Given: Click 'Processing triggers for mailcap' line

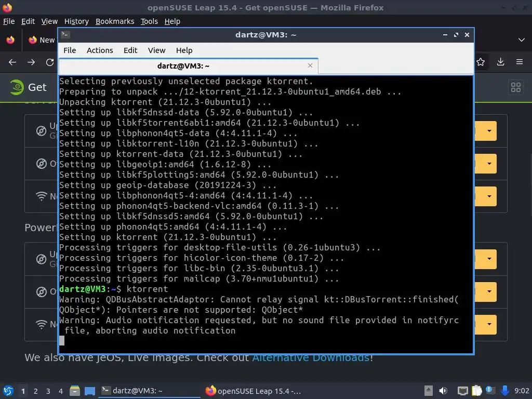Looking at the screenshot, I should [x=199, y=278].
